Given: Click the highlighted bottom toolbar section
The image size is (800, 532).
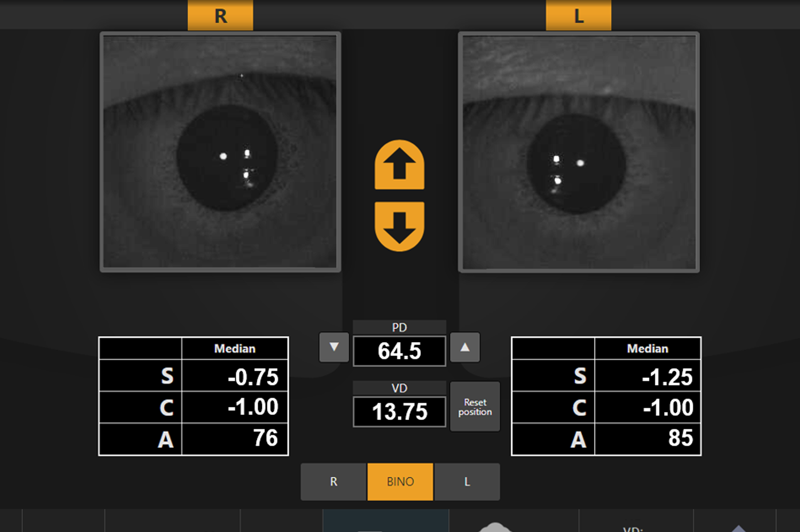Looking at the screenshot, I should 386,520.
